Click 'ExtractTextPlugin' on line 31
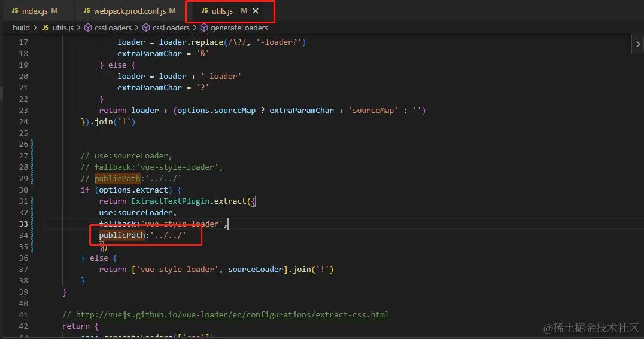The height and width of the screenshot is (339, 644). coord(171,201)
